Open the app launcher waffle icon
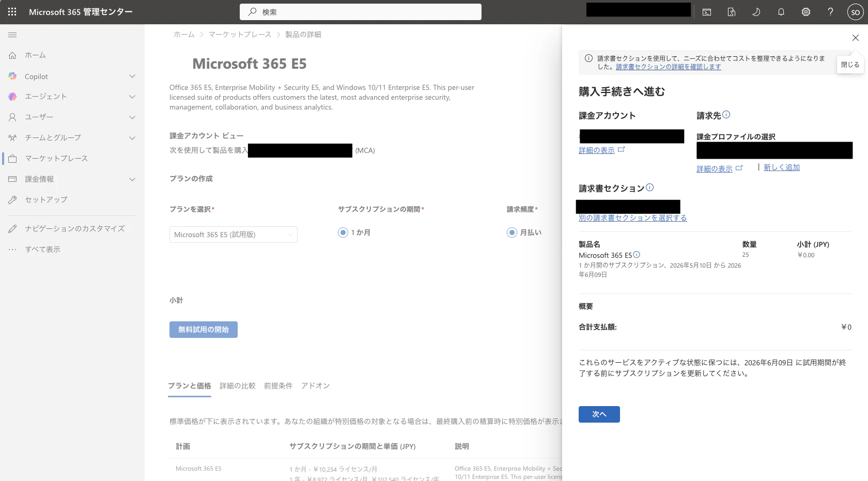Screen dimensions: 868x481 coord(12,12)
